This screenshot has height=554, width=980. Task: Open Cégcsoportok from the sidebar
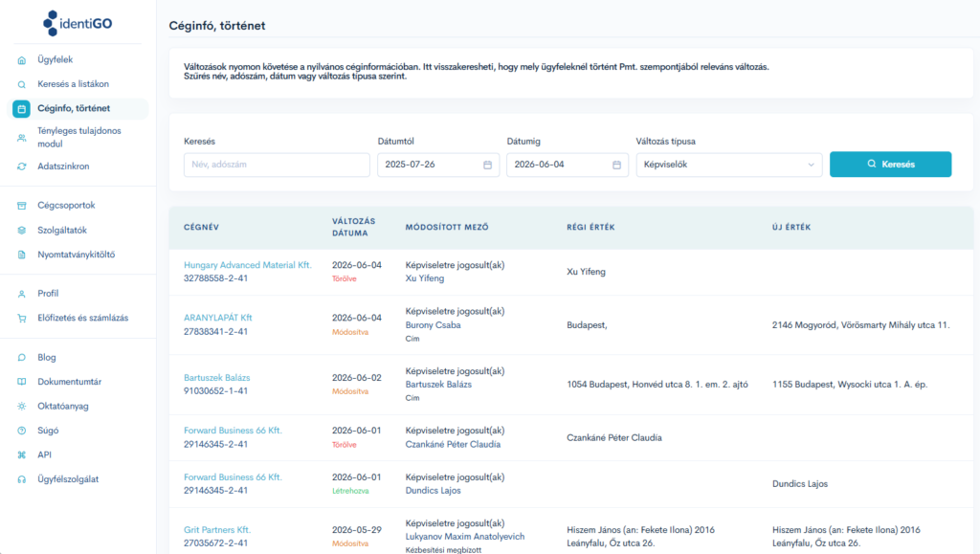point(66,206)
